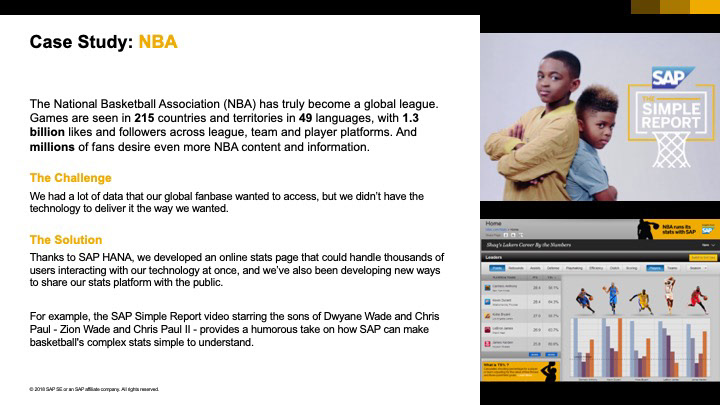This screenshot has width=720, height=405.
Task: Click the Leaders panel heading
Action: [494, 258]
